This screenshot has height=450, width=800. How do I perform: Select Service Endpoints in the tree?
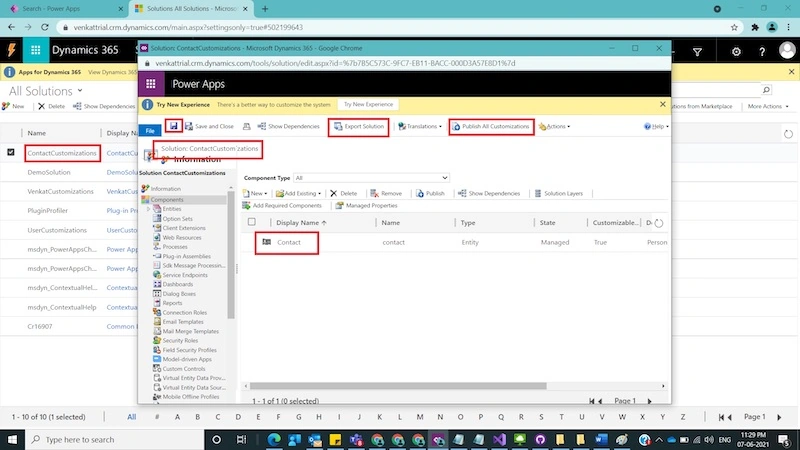point(180,275)
